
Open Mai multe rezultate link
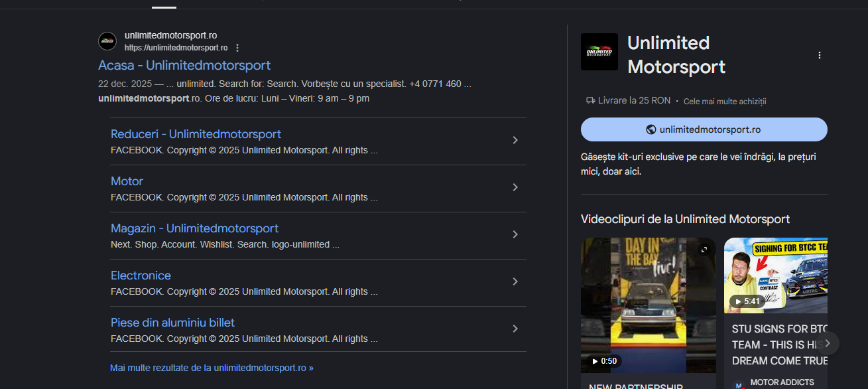[212, 368]
